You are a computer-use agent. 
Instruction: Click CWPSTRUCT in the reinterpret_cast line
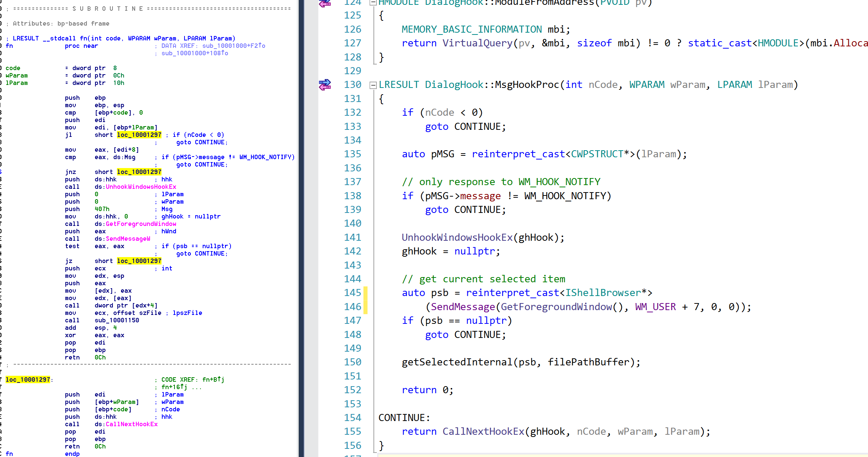[x=597, y=154]
